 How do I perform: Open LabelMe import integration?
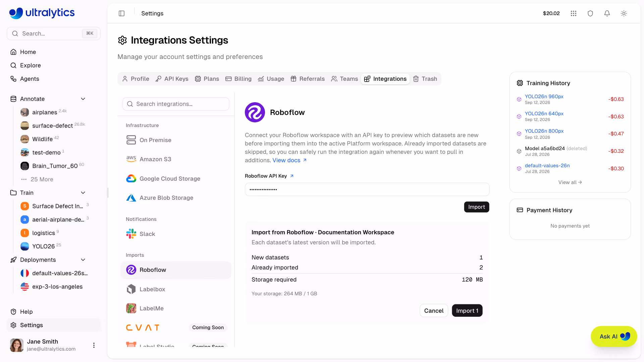click(x=176, y=308)
